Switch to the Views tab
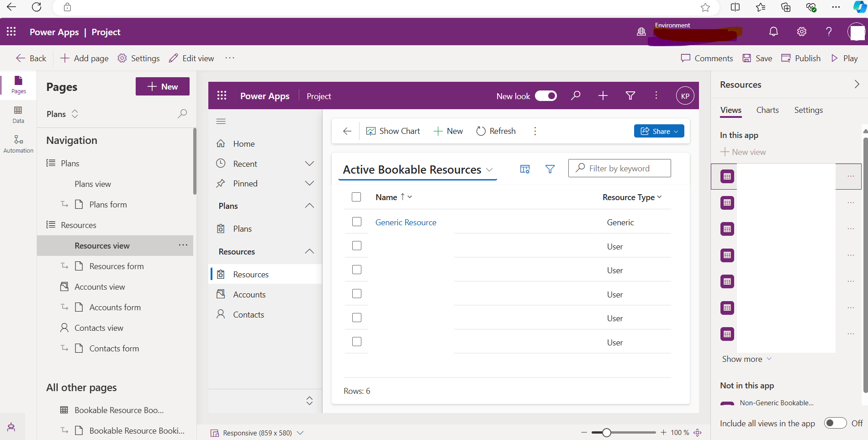This screenshot has width=868, height=440. point(730,110)
